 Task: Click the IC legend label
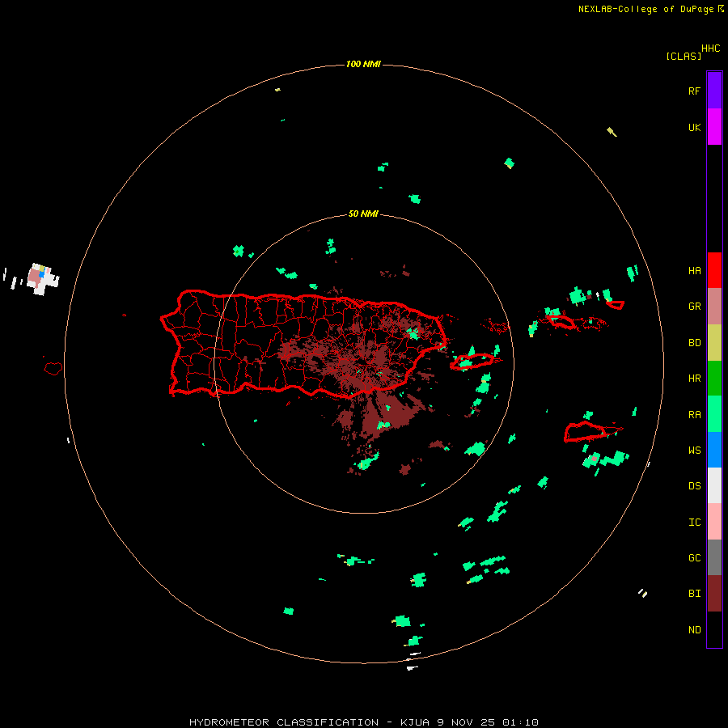tap(694, 523)
